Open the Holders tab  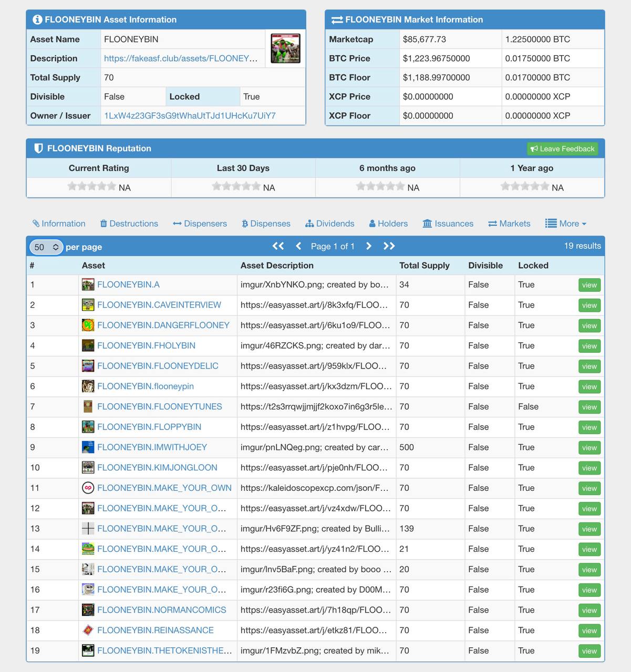pos(388,224)
